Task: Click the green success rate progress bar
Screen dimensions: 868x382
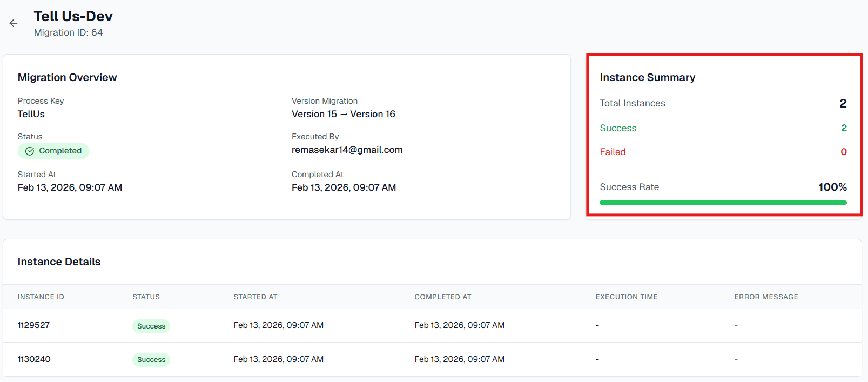Action: (723, 203)
